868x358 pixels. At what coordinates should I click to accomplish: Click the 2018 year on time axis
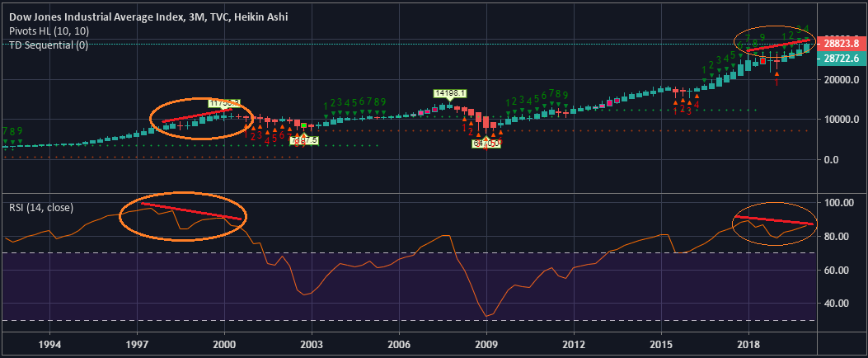click(749, 344)
